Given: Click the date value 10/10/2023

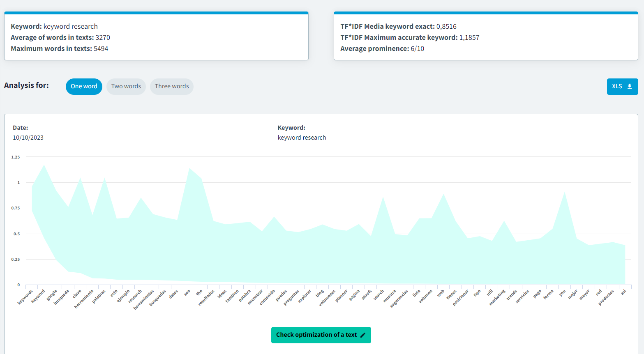Looking at the screenshot, I should pyautogui.click(x=28, y=138).
